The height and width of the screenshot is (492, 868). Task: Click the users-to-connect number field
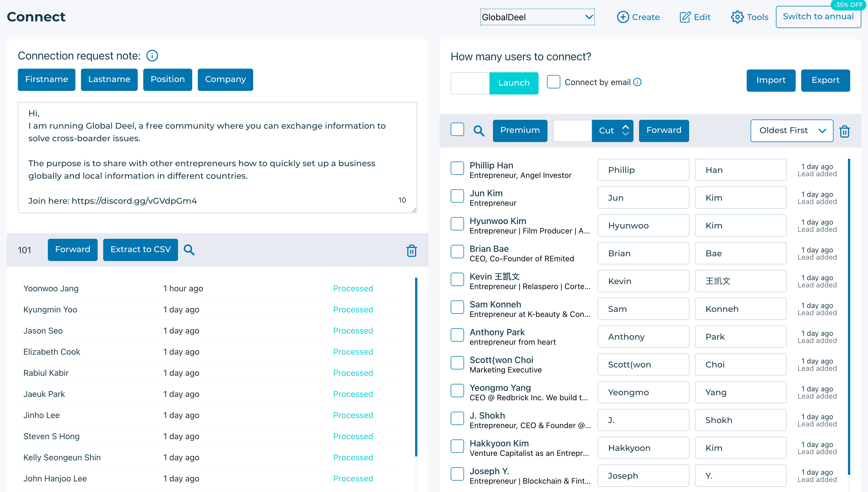point(470,83)
